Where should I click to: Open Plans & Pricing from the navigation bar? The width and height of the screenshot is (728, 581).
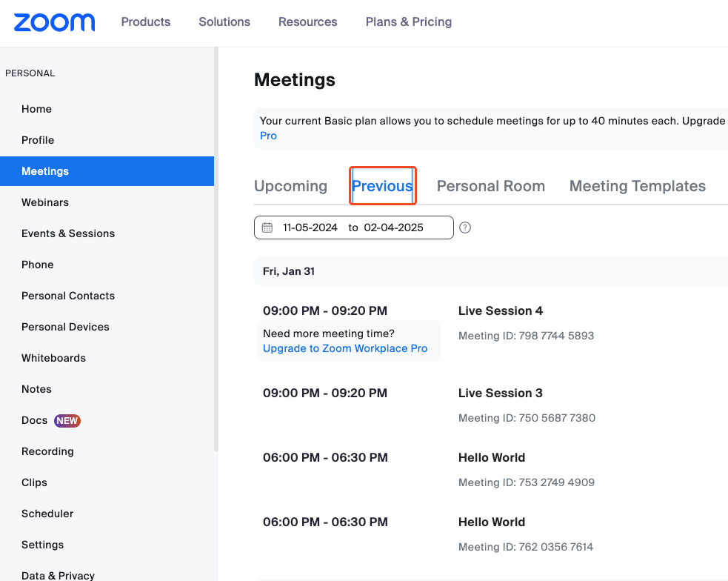coord(408,22)
